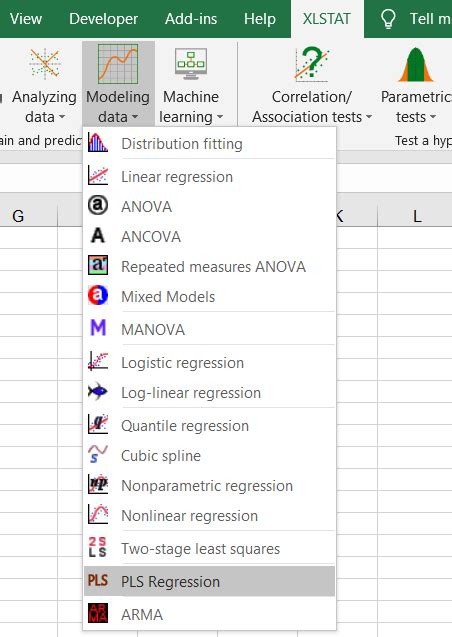
Task: Click the red ARMA icon
Action: [x=98, y=613]
